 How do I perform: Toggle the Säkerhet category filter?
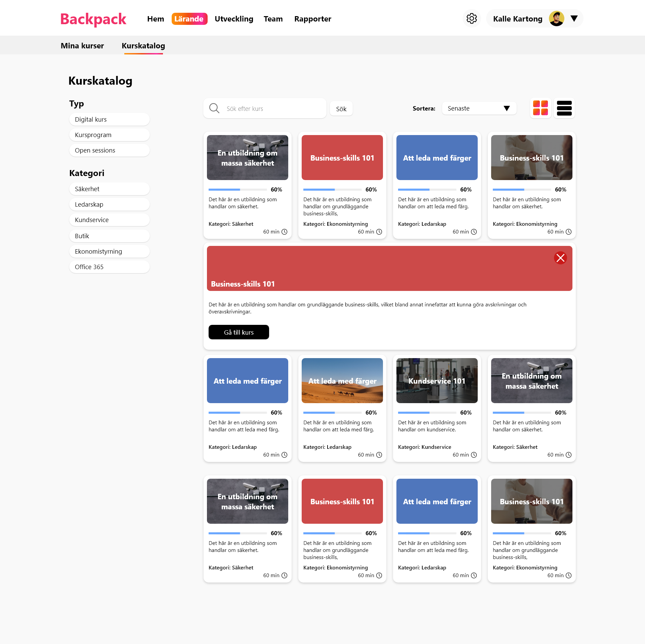[109, 189]
